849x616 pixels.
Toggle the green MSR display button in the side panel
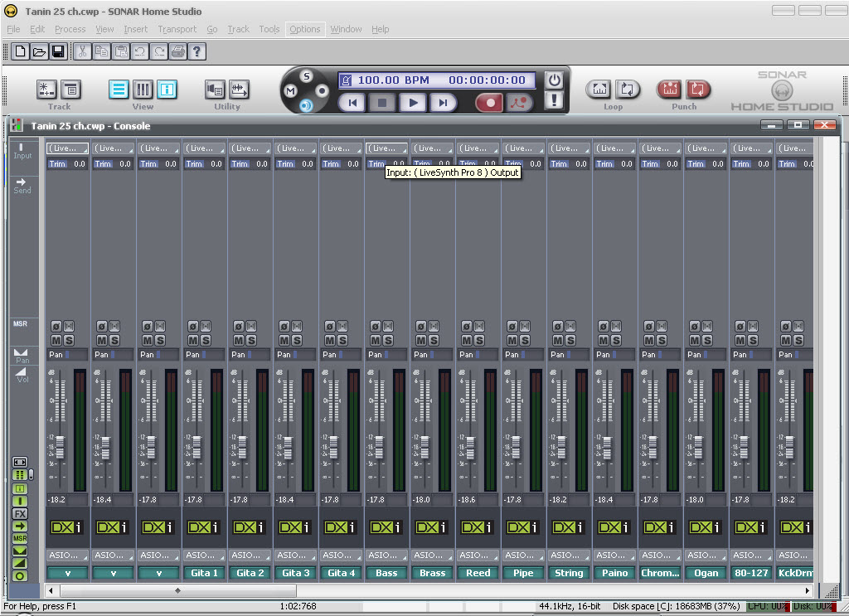click(20, 539)
